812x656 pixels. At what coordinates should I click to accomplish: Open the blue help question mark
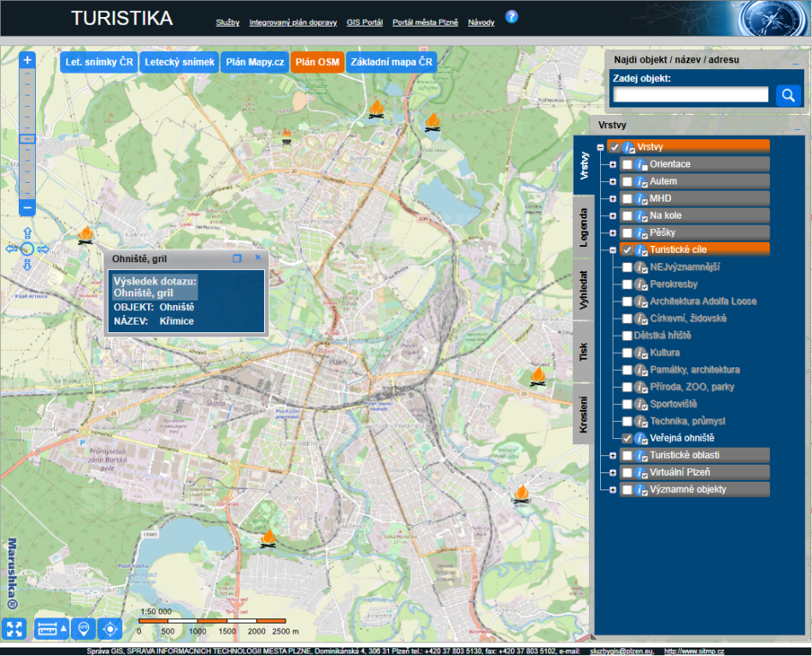[x=512, y=17]
